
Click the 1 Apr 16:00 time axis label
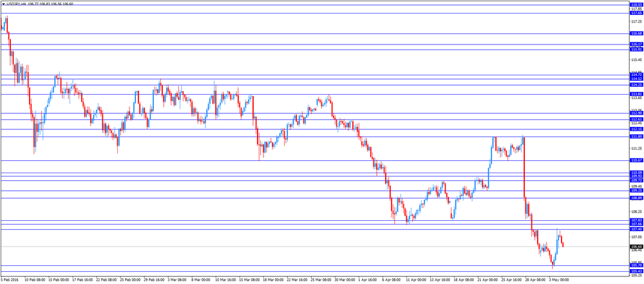coord(369,279)
